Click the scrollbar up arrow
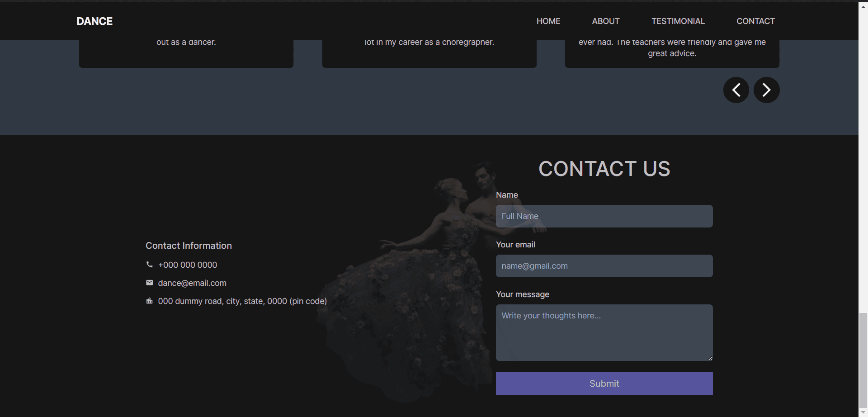Screen dimensions: 868x417 coord(863,6)
